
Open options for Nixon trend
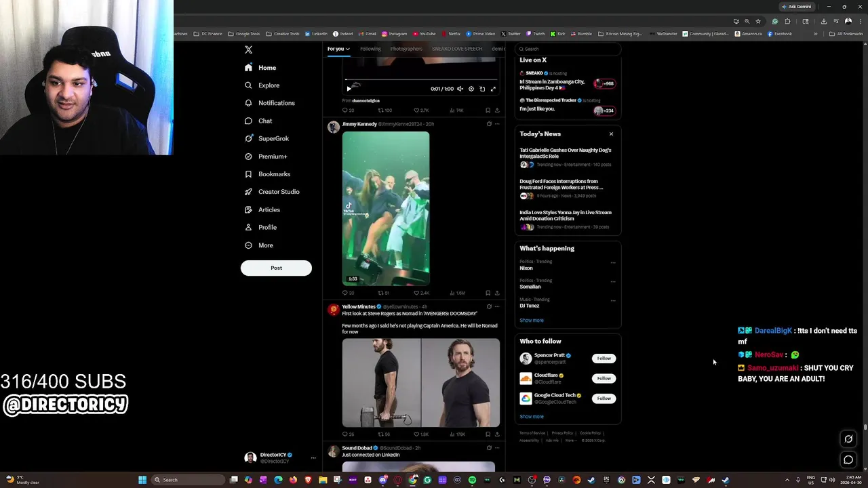(613, 262)
